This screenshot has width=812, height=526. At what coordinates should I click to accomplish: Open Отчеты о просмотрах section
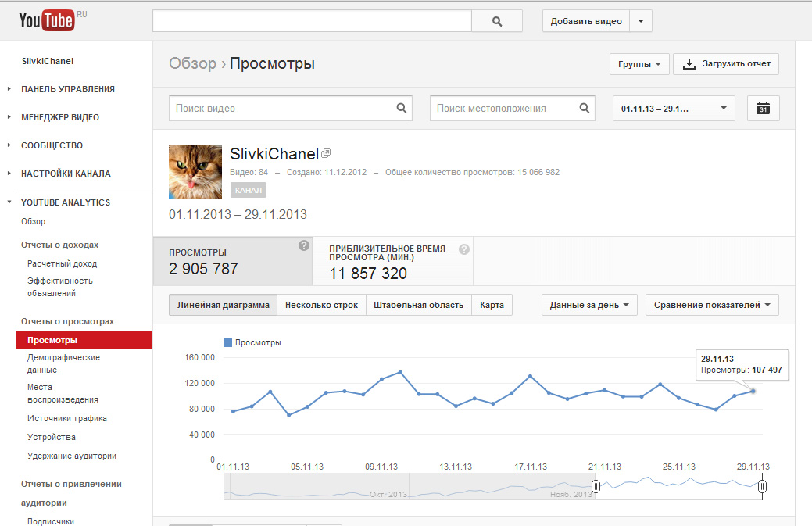67,321
